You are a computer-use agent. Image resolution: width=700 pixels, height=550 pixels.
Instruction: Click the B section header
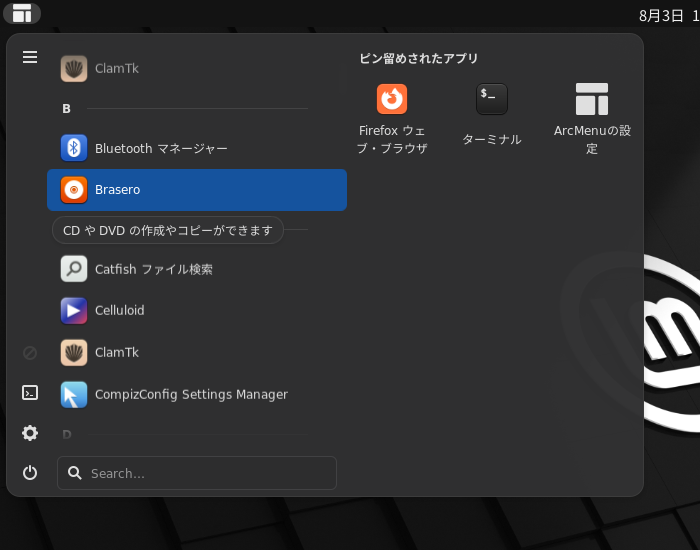(66, 108)
